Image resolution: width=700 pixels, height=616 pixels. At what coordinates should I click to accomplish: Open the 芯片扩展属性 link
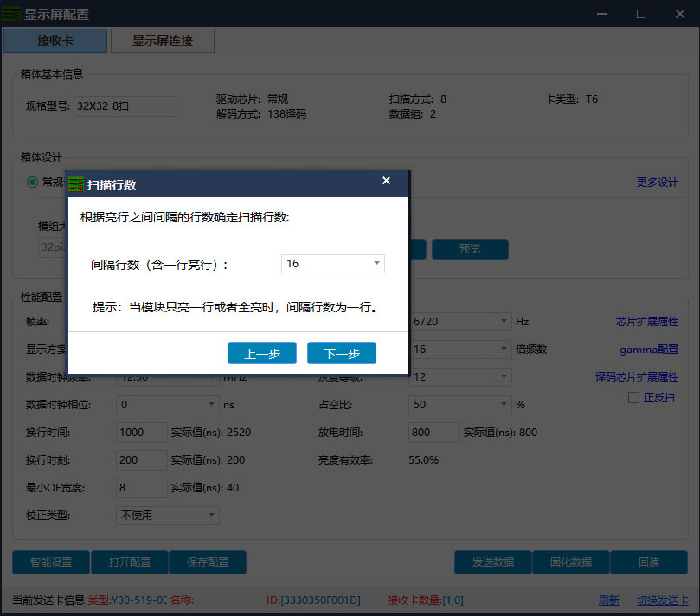(647, 321)
